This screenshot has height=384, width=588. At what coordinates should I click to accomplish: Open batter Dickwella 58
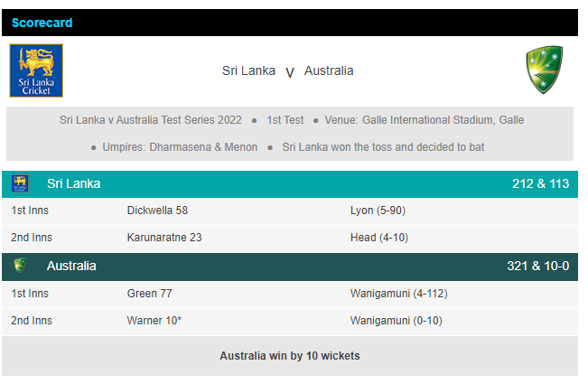pos(157,211)
